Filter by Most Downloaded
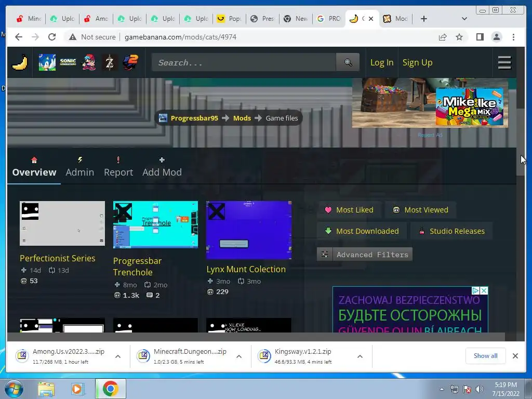This screenshot has width=532, height=399. (362, 231)
